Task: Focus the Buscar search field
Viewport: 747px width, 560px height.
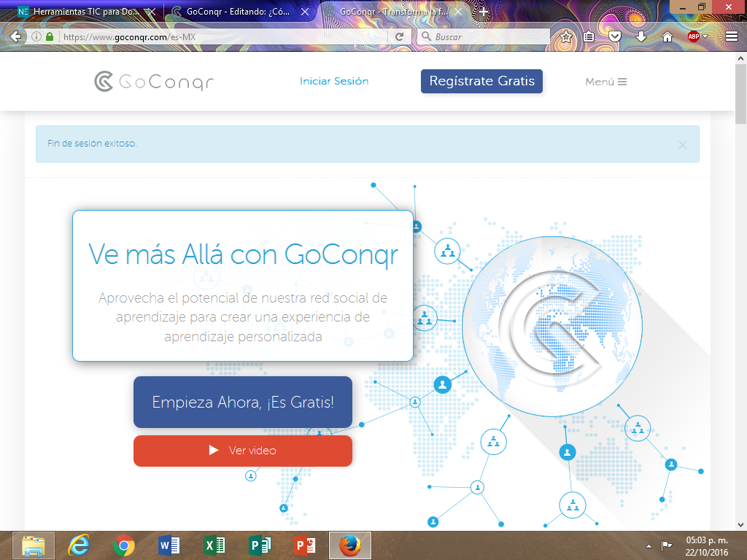Action: pos(484,36)
